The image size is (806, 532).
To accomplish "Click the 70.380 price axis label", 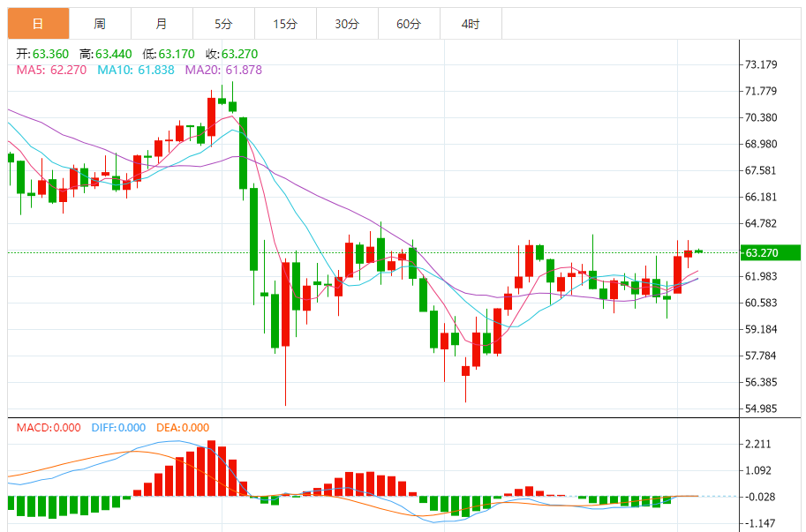I will coord(761,117).
